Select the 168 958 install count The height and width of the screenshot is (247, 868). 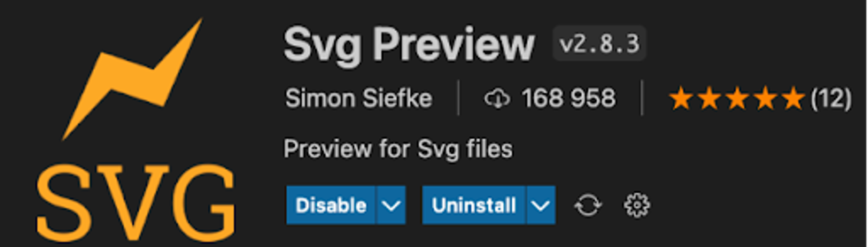pyautogui.click(x=569, y=98)
